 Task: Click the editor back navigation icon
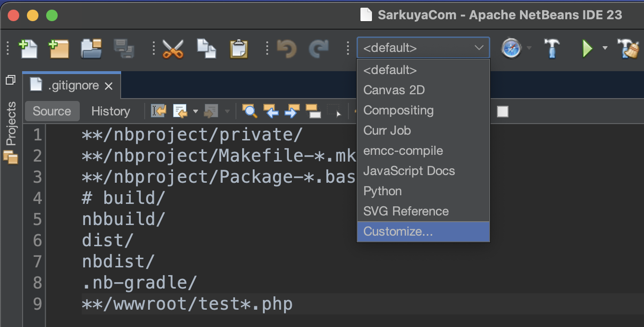181,111
